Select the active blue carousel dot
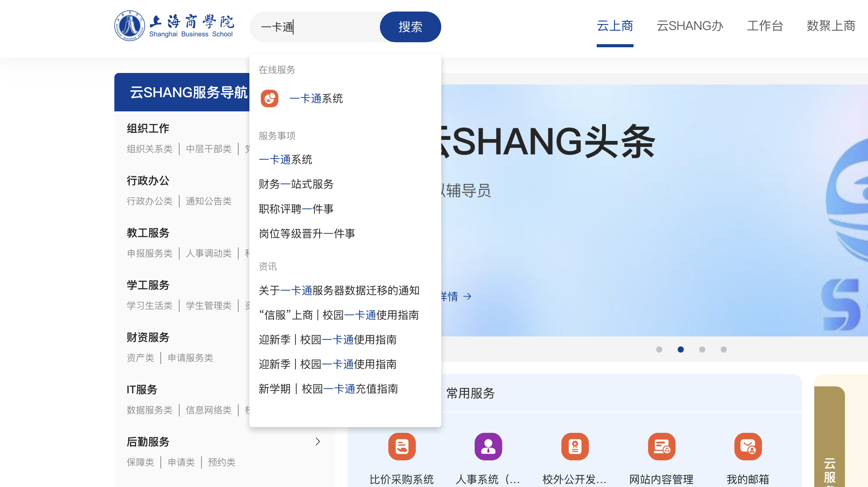Viewport: 868px width, 487px height. pos(681,350)
